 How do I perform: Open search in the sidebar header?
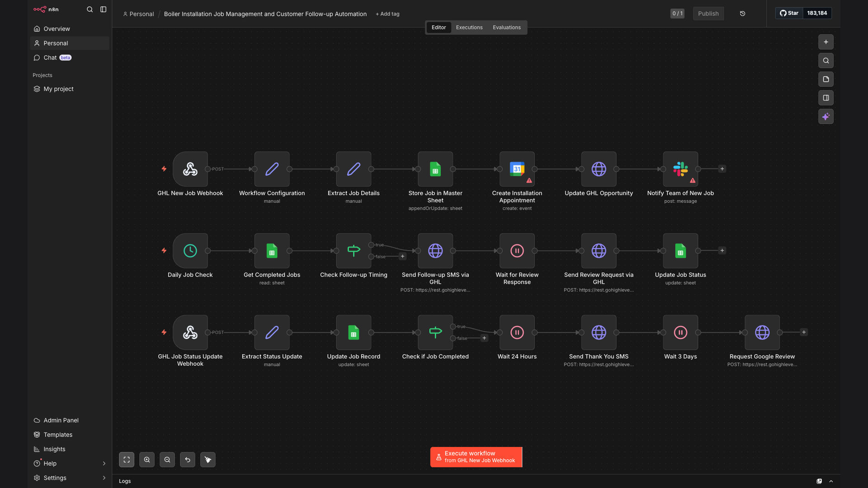90,9
